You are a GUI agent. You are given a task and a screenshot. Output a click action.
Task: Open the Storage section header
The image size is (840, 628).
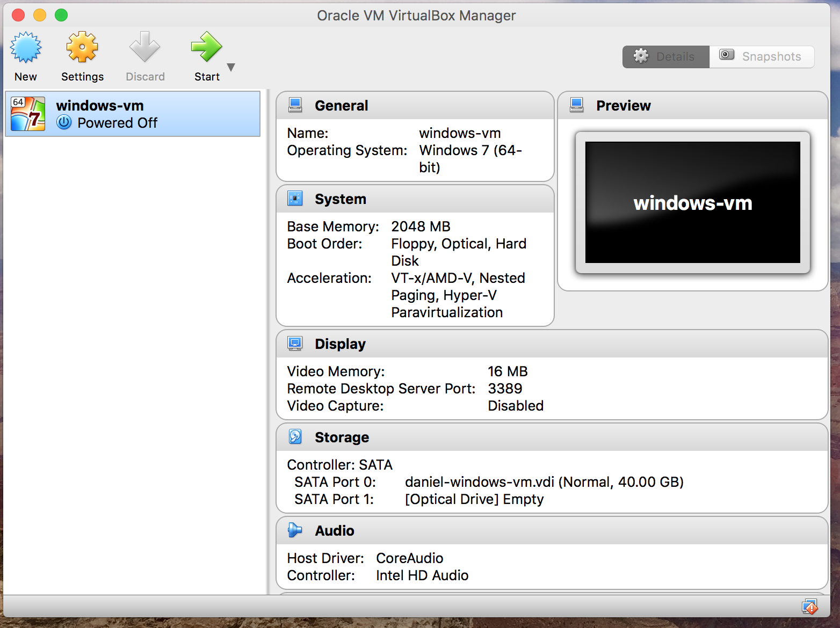click(552, 437)
